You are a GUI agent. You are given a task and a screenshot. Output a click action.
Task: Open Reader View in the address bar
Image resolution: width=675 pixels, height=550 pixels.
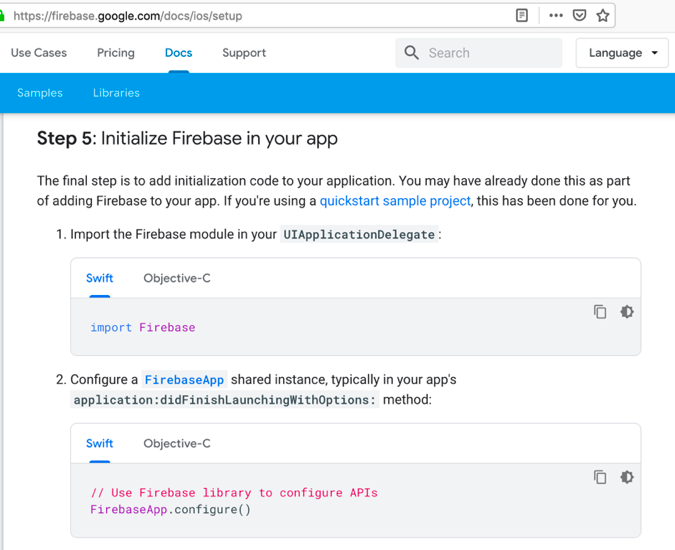[x=522, y=15]
